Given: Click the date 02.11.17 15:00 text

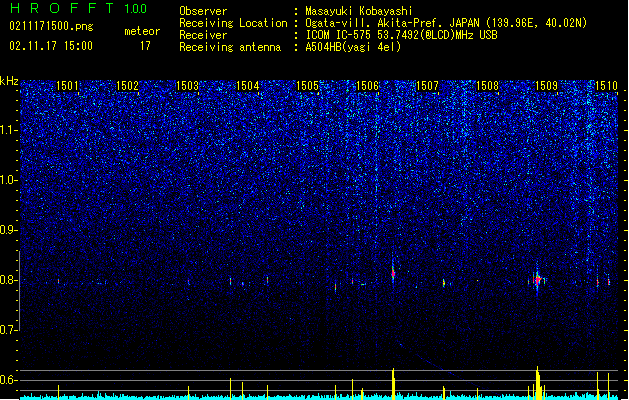Looking at the screenshot, I should [51, 46].
